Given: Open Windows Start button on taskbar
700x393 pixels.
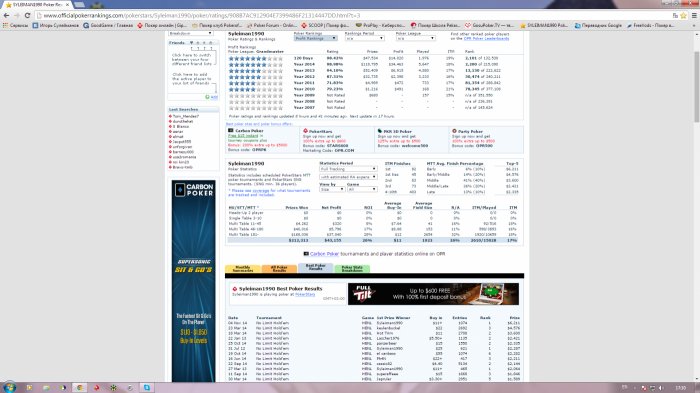Looking at the screenshot, I should pos(9,387).
